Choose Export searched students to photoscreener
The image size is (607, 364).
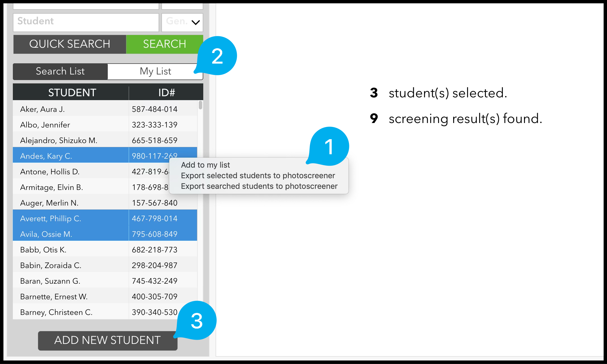point(259,186)
